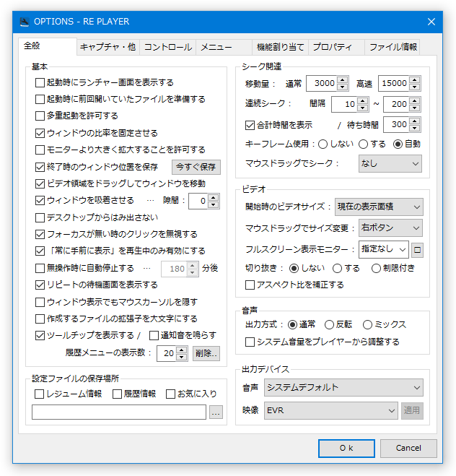456x476 pixels.
Task: Open 映像 EVR renderer dropdown
Action: (x=330, y=411)
